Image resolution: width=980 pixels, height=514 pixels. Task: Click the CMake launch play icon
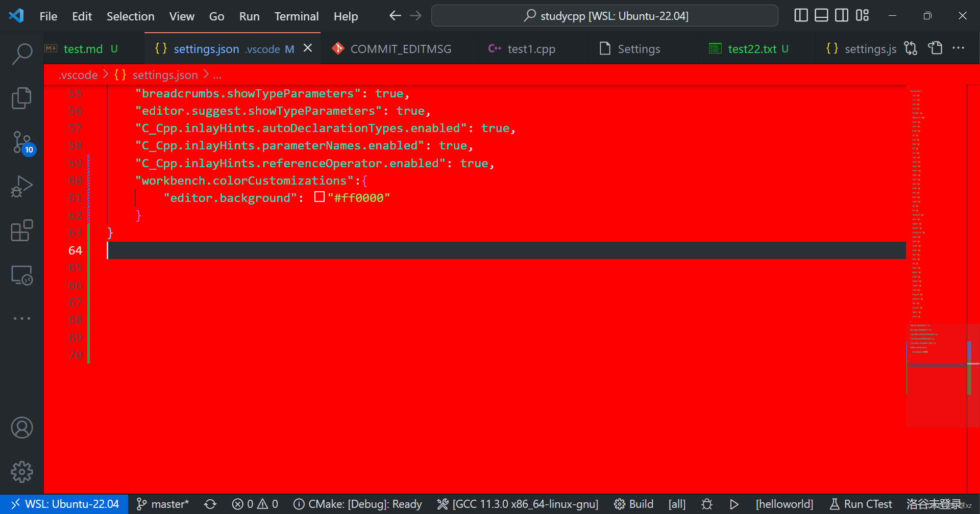pos(734,504)
